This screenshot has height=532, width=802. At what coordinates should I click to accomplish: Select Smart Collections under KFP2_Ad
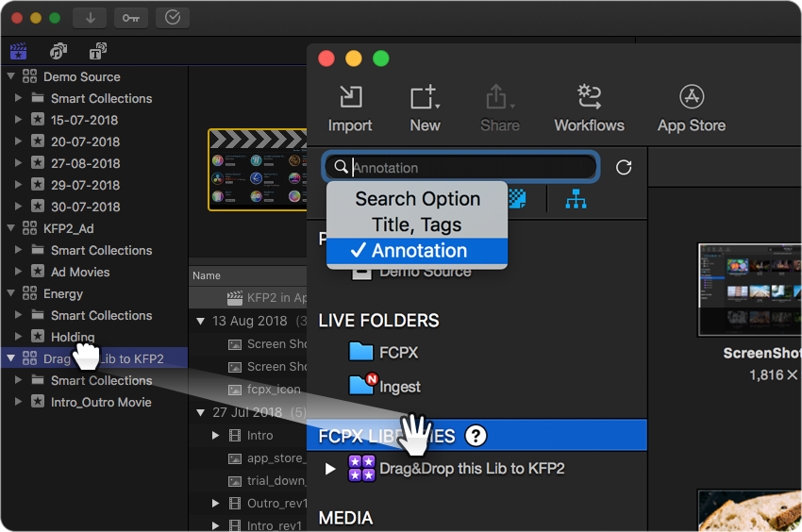click(101, 250)
